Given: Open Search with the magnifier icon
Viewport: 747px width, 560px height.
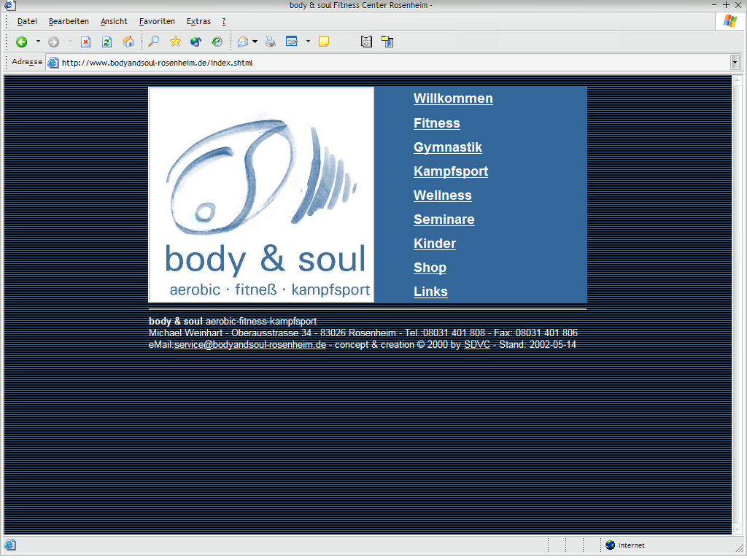Looking at the screenshot, I should tap(153, 42).
